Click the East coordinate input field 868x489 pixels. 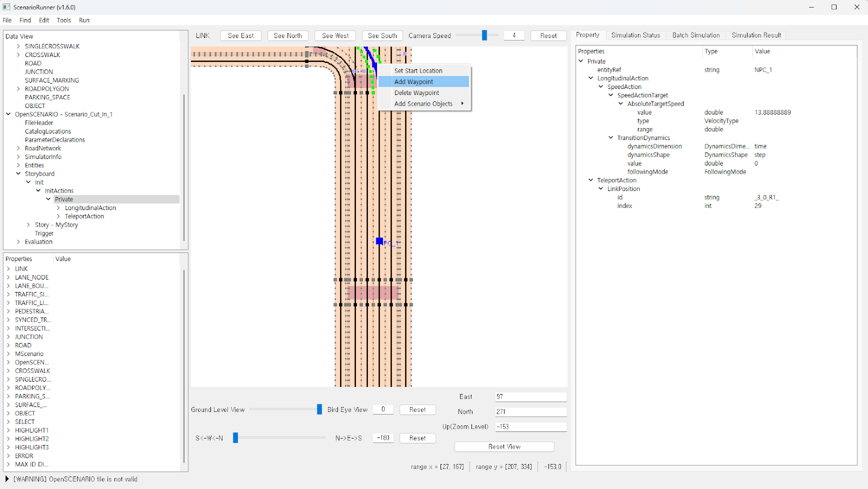(531, 397)
